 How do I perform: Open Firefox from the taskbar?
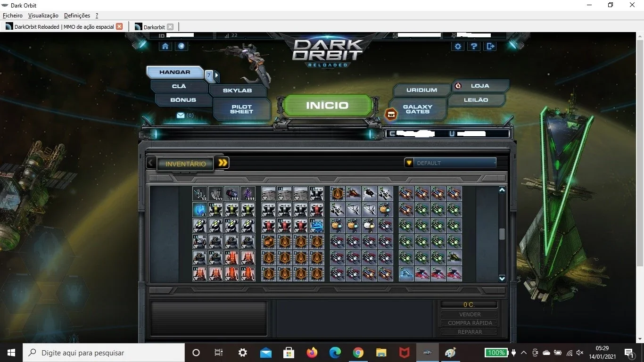[x=312, y=353]
